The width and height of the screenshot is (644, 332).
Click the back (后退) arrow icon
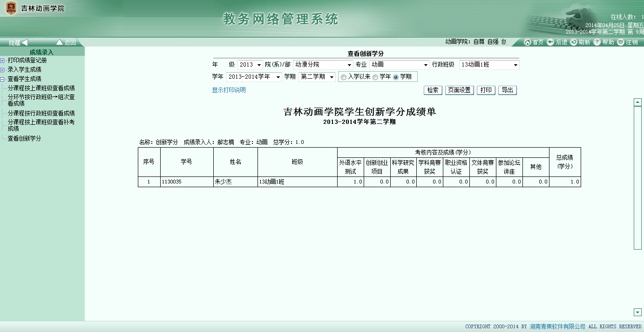[550, 42]
